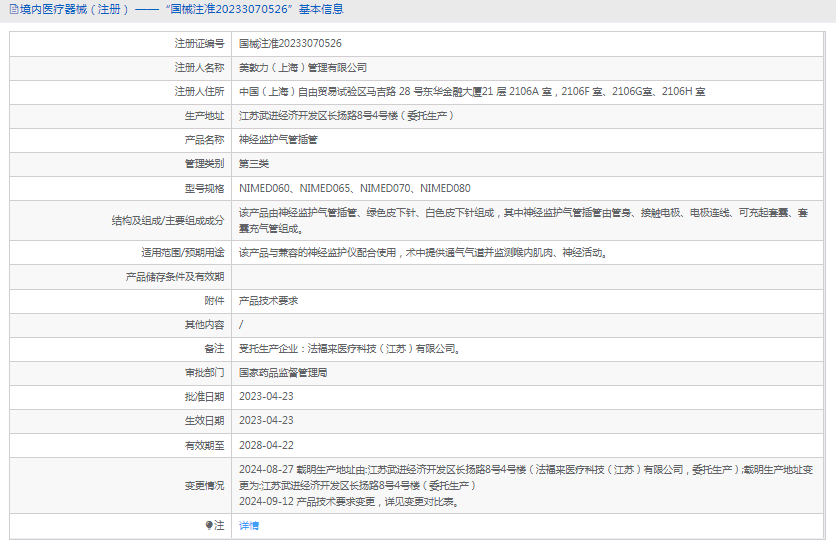The height and width of the screenshot is (547, 836).
Task: Click the 产品储存条件及有效期 label
Action: (175, 277)
